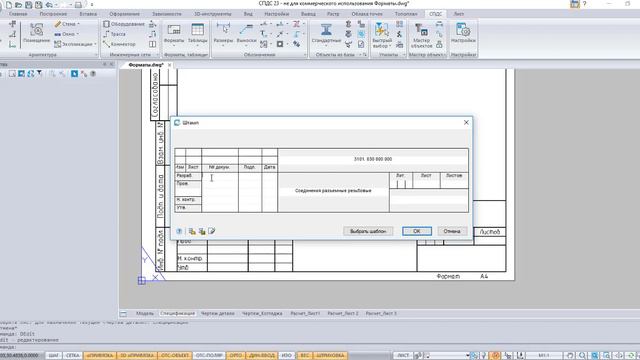Viewport: 640px width, 360px height.
Task: Switch to the Вставка ribbon tab
Action: coord(88,14)
